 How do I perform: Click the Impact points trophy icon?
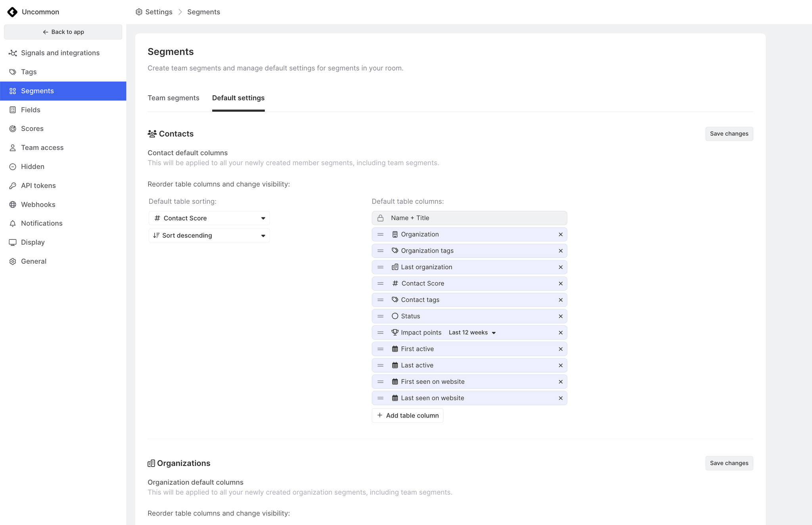(x=395, y=332)
